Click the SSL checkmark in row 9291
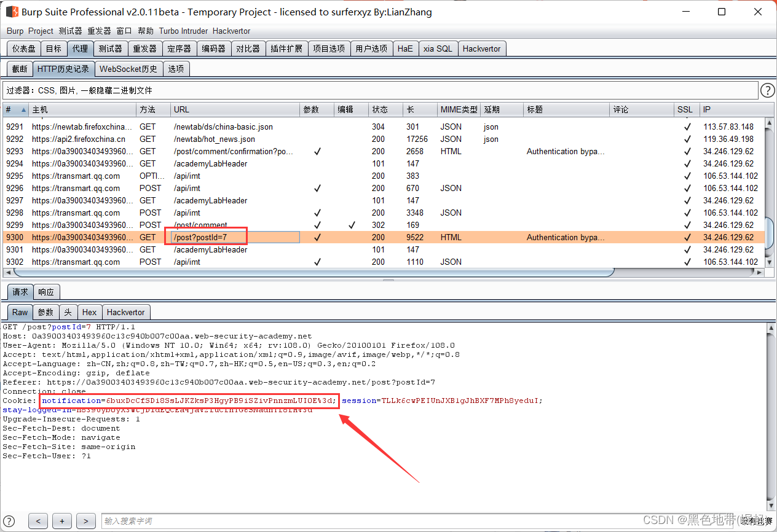 [687, 127]
